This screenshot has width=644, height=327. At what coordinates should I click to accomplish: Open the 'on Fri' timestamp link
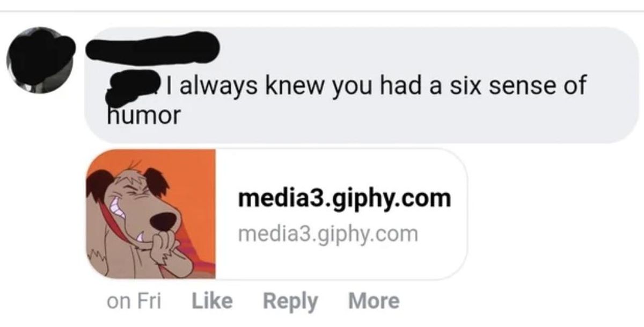134,301
